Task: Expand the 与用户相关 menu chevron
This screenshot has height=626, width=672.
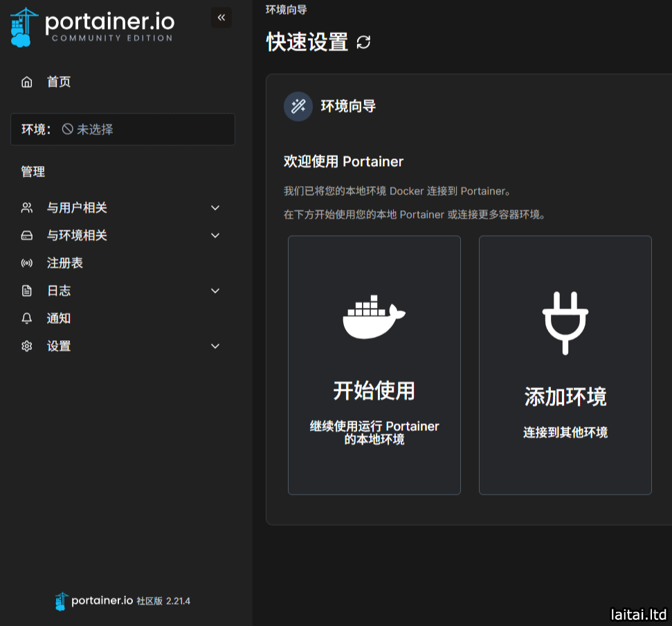Action: tap(215, 208)
